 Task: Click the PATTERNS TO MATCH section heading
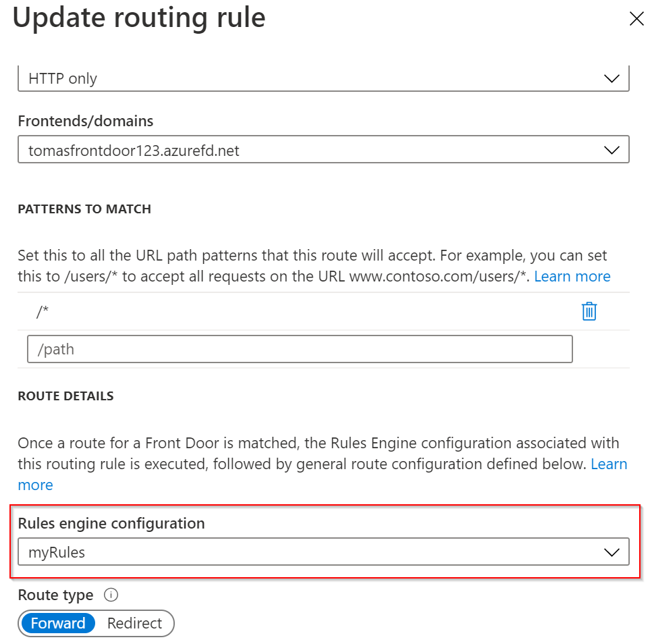84,209
